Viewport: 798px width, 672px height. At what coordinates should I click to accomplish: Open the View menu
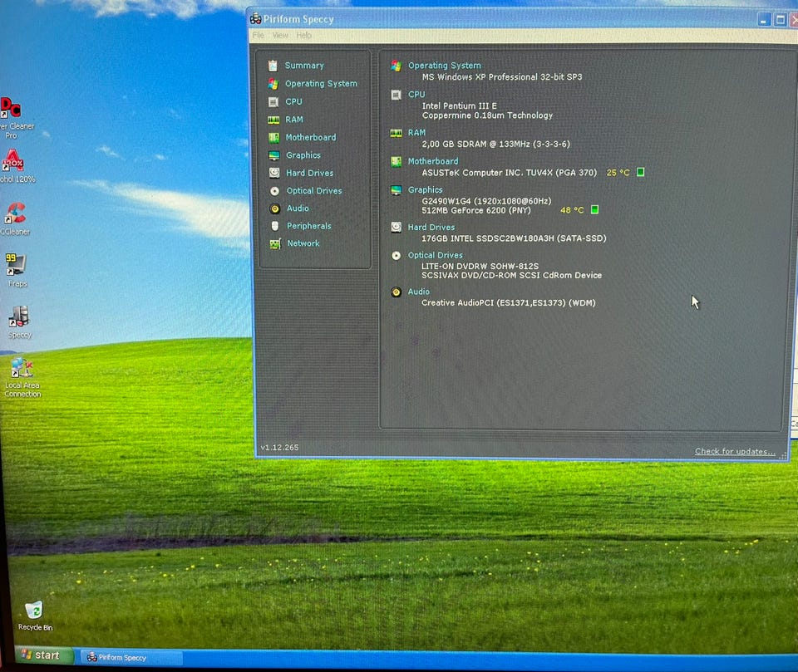click(x=280, y=35)
